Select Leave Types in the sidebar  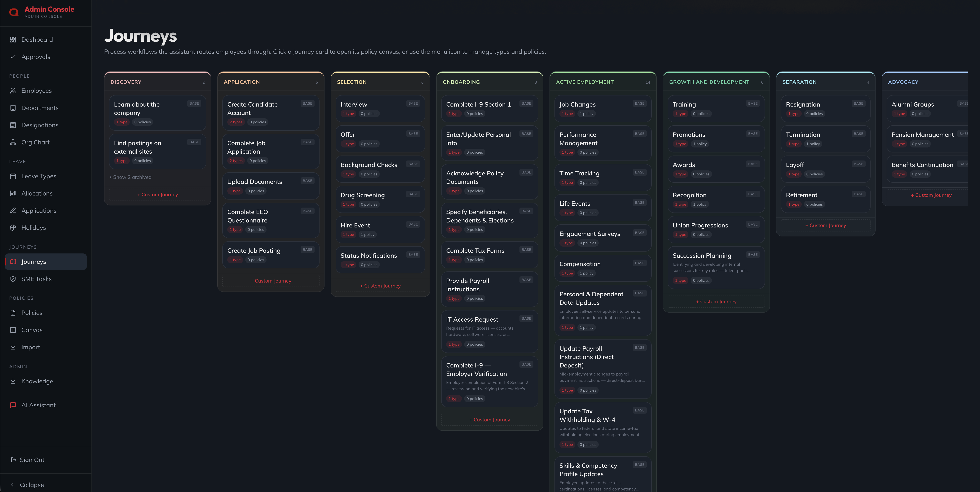click(x=46, y=176)
